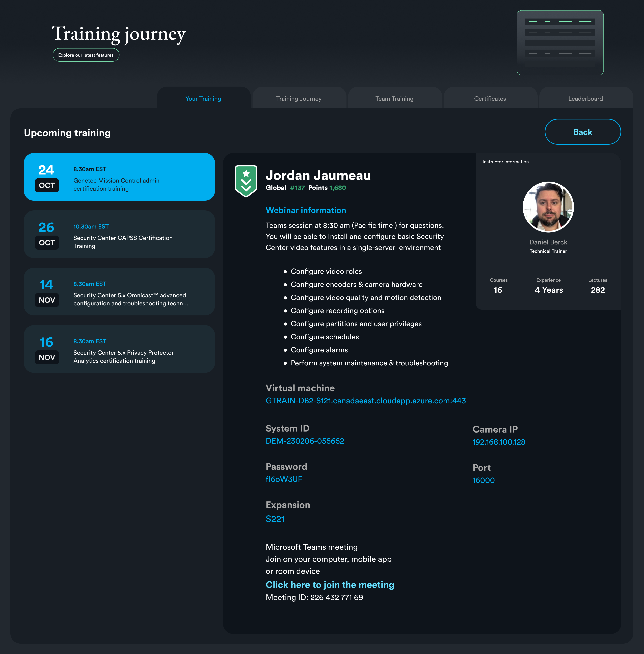Click the 10.30am EST time label
This screenshot has height=654, width=644.
[x=91, y=227]
